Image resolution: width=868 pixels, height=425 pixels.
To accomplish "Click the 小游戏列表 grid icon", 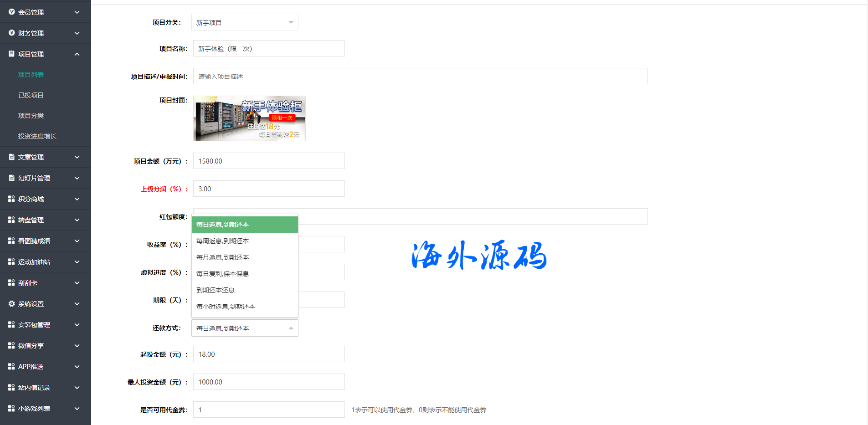I will pyautogui.click(x=11, y=408).
